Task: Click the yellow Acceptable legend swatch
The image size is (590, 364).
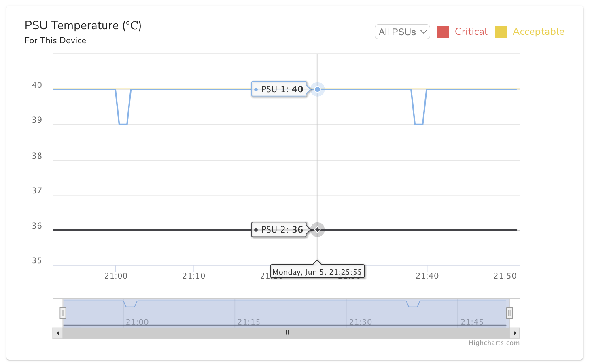Action: click(501, 32)
